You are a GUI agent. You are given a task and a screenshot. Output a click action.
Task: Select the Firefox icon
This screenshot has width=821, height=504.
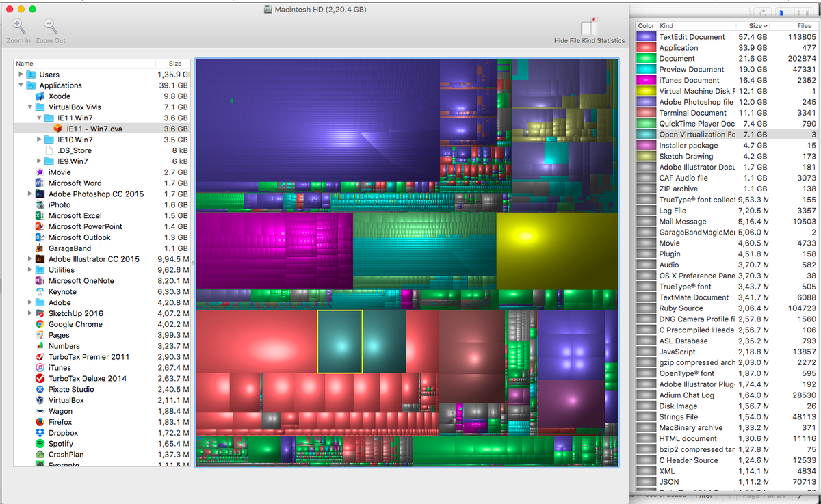[x=40, y=422]
